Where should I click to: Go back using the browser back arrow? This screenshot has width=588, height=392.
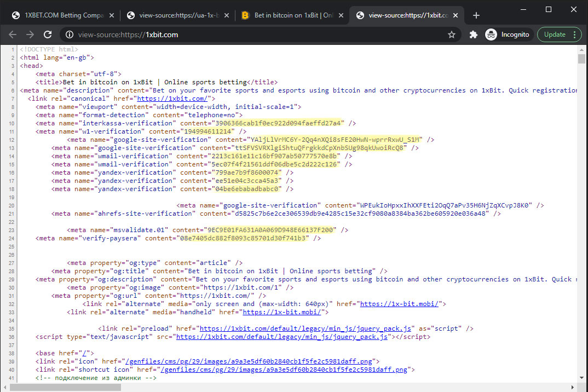coord(13,34)
